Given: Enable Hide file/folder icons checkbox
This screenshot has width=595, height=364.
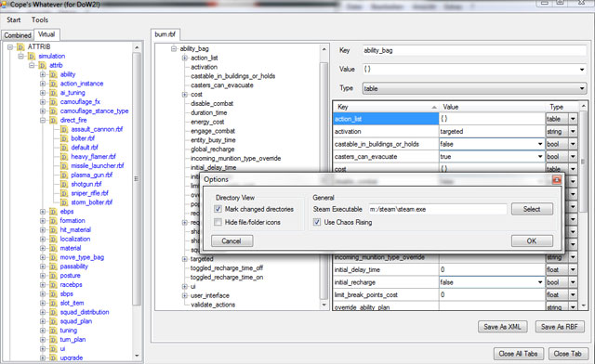Looking at the screenshot, I should point(218,222).
